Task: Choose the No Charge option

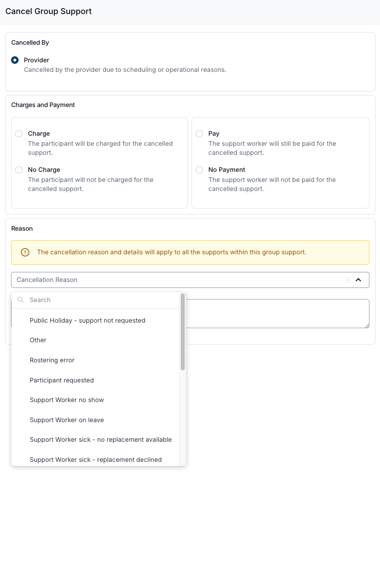Action: click(x=19, y=170)
